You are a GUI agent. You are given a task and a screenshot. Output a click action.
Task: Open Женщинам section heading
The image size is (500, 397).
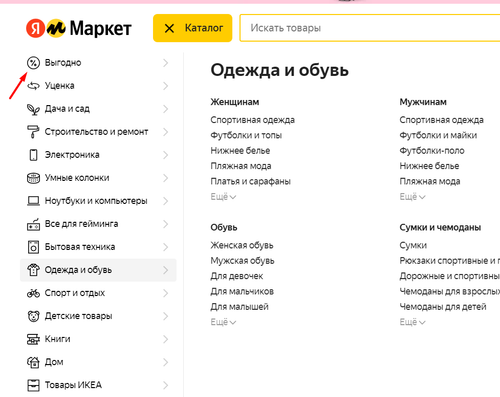click(235, 102)
